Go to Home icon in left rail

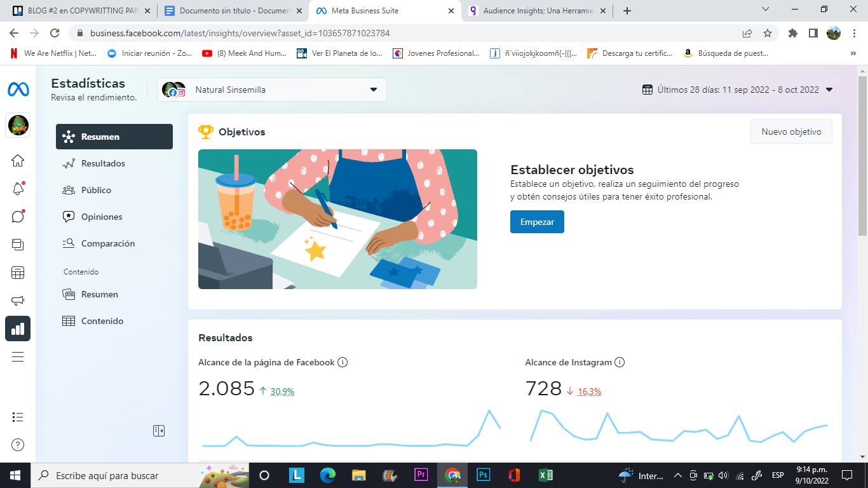click(18, 160)
